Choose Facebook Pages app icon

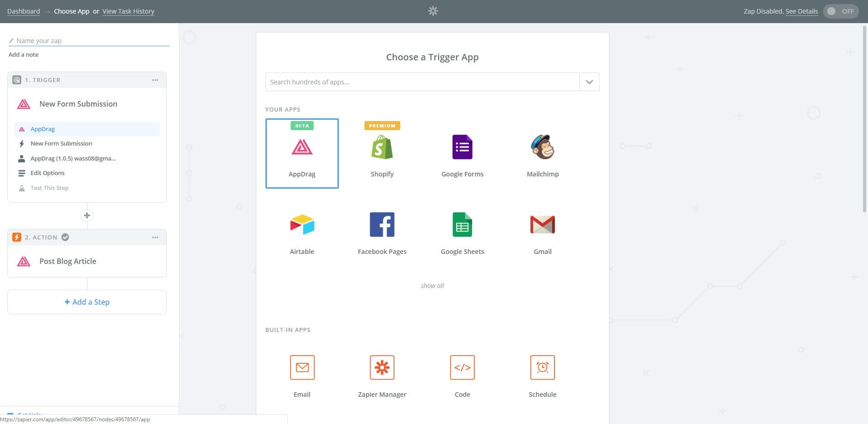[x=382, y=224]
